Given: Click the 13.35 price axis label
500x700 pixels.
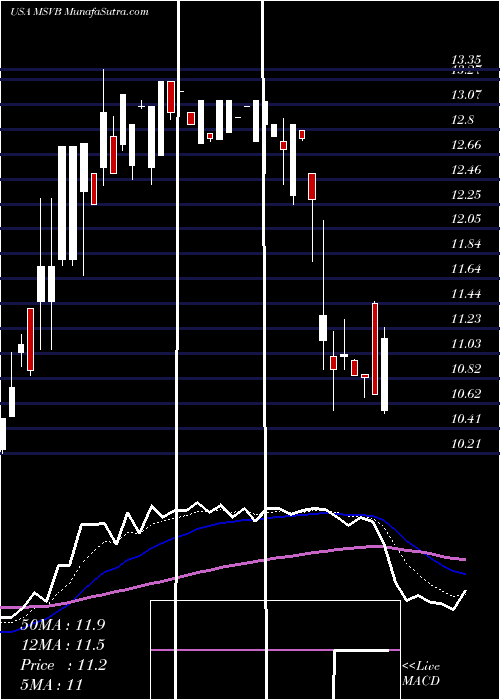Looking at the screenshot, I should (x=466, y=59).
